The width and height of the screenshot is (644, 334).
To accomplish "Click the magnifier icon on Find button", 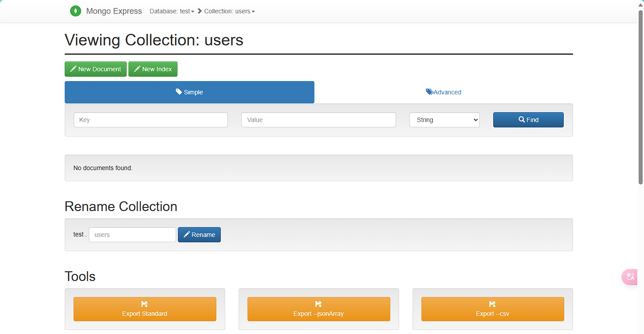I will (x=521, y=120).
